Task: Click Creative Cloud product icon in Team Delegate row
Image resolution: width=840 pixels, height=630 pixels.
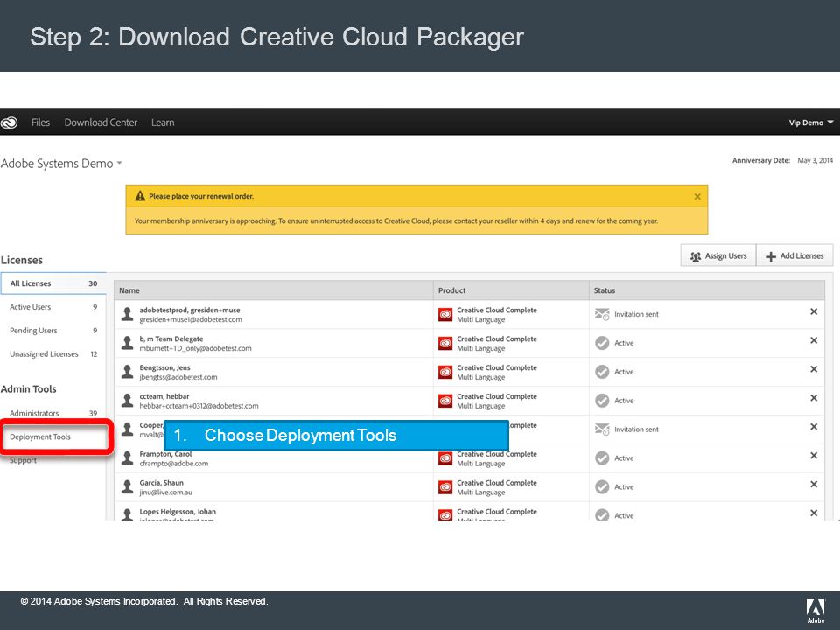Action: pyautogui.click(x=445, y=343)
